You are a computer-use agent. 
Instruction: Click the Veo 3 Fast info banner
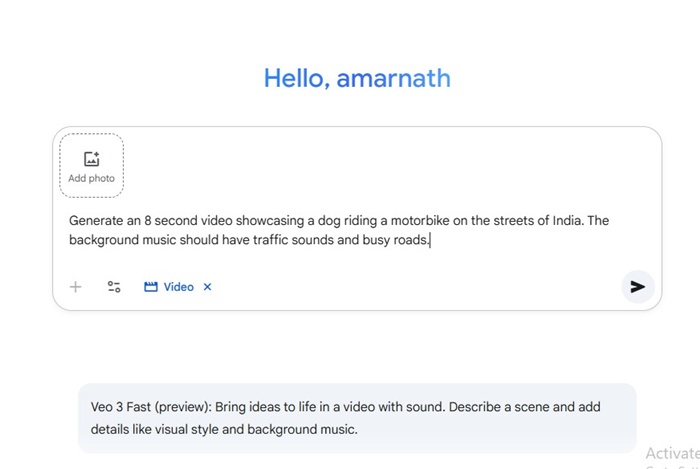tap(357, 418)
